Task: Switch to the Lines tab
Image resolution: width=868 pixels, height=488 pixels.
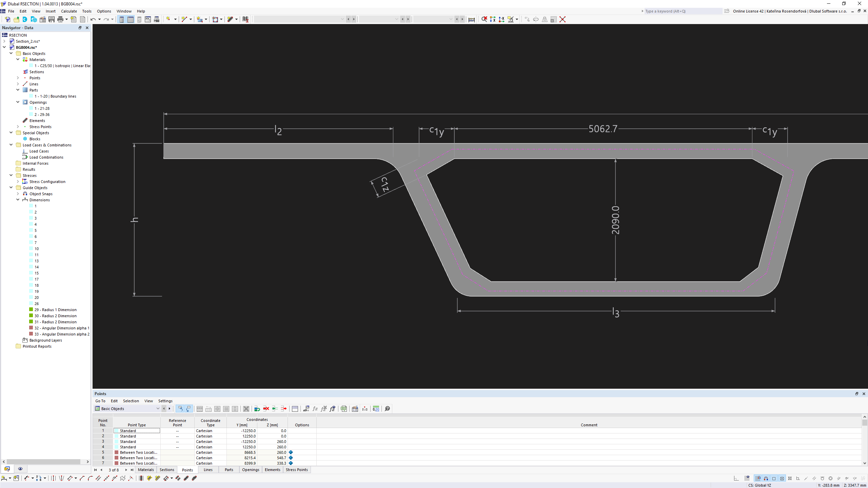Action: (208, 469)
